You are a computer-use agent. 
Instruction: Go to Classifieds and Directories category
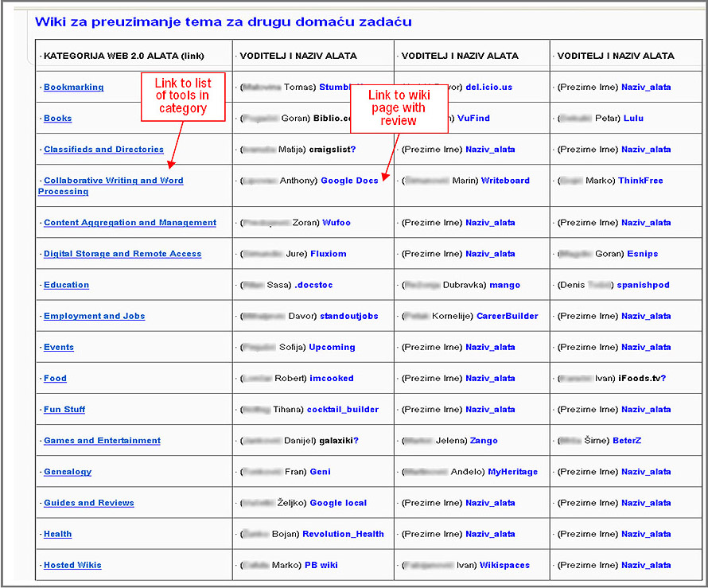[104, 150]
